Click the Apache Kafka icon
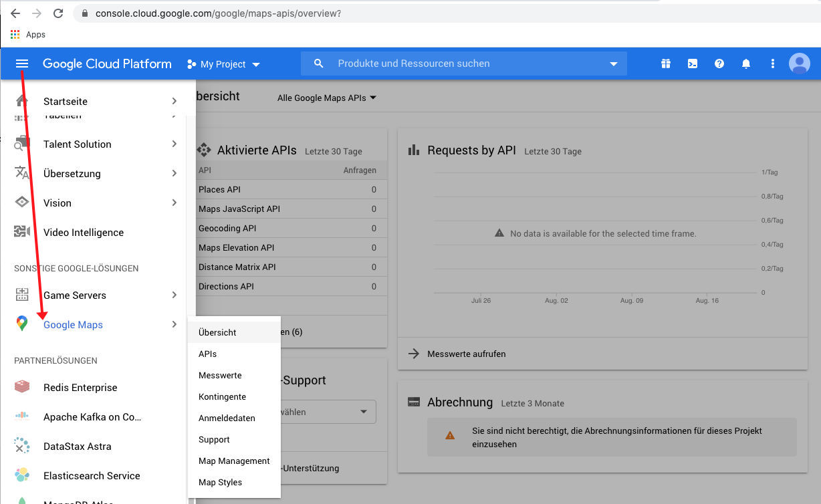 pyautogui.click(x=21, y=416)
